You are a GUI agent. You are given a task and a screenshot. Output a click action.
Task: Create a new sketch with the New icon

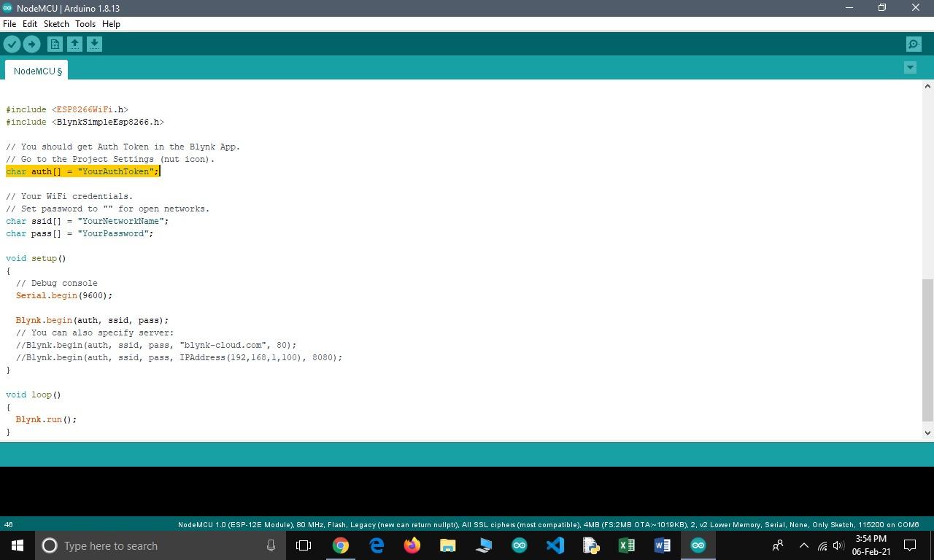point(55,44)
